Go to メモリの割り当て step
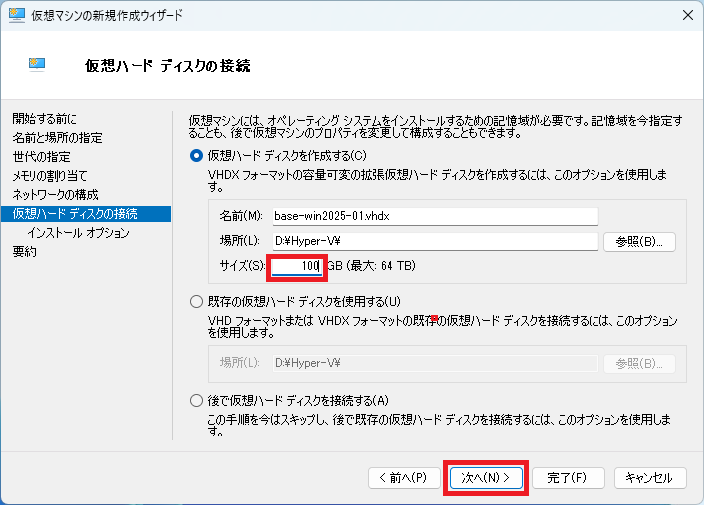 tap(50, 176)
